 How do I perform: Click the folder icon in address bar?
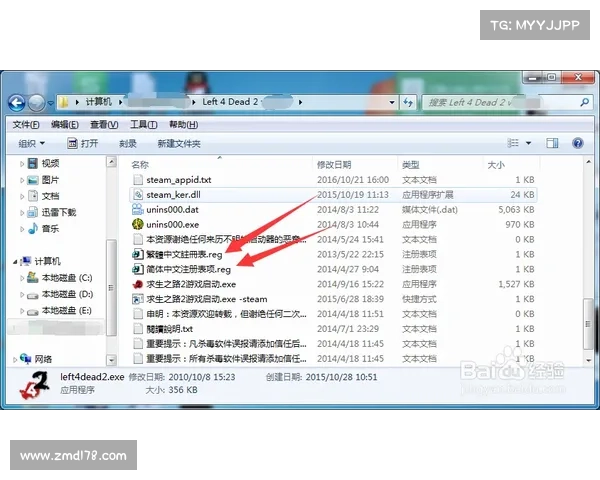pyautogui.click(x=64, y=102)
